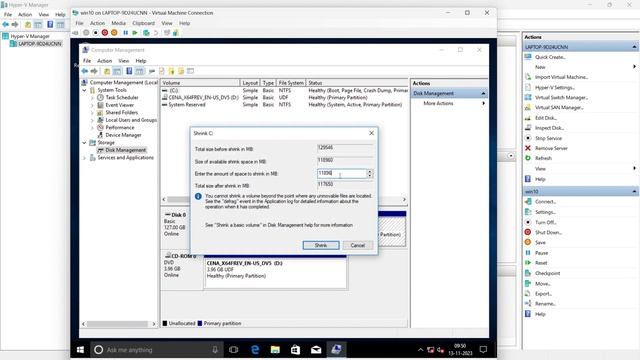This screenshot has height=360, width=640.
Task: Open Task View on guest taskbar
Action: tap(233, 350)
